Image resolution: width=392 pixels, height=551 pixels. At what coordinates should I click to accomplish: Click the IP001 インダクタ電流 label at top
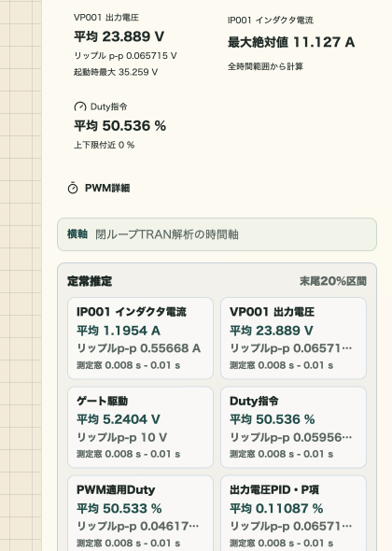(270, 20)
